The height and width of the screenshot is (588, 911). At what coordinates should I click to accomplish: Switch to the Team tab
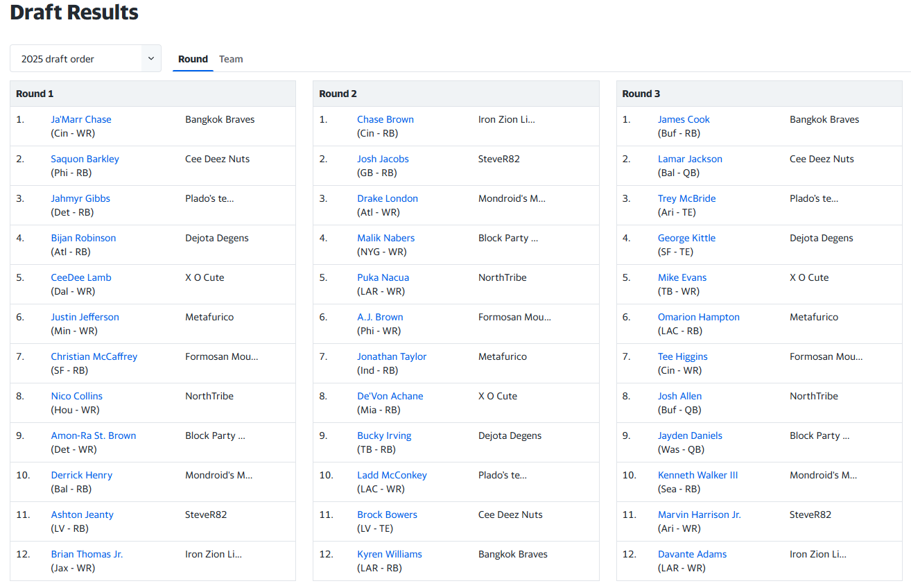coord(231,59)
